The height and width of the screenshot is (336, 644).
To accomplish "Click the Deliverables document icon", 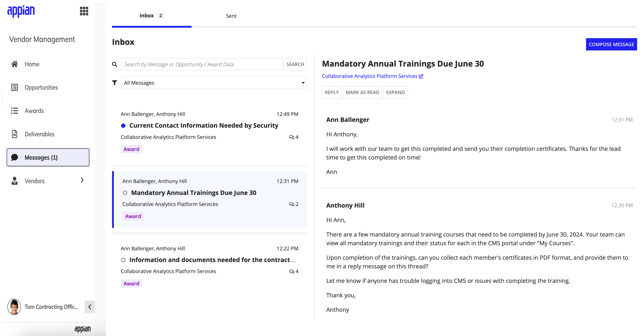I will (14, 134).
